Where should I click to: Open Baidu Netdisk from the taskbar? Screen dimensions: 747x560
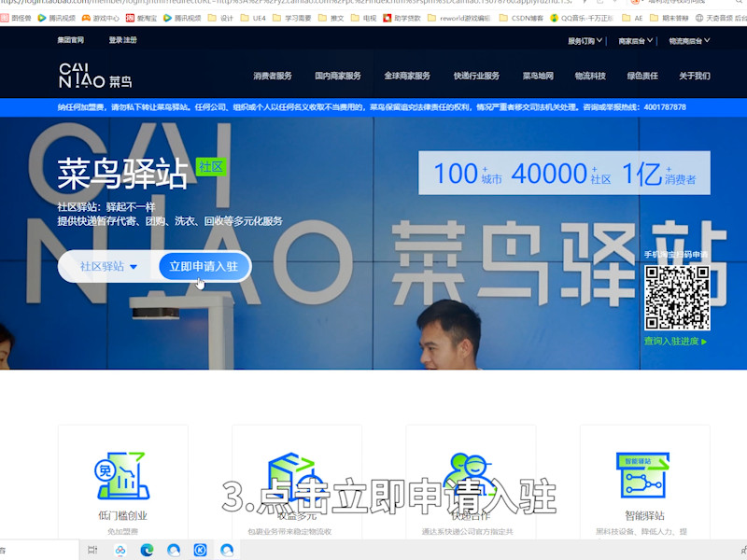120,550
